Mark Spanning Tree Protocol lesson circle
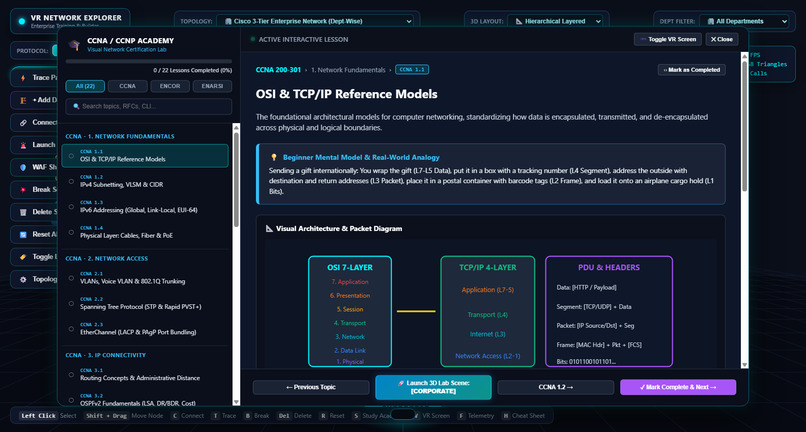The height and width of the screenshot is (432, 806). 71,303
